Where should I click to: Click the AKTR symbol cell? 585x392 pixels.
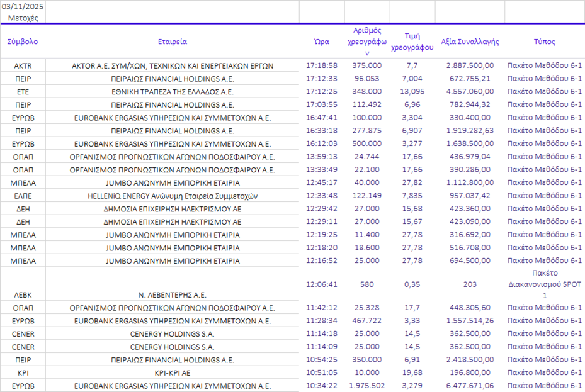click(x=23, y=65)
